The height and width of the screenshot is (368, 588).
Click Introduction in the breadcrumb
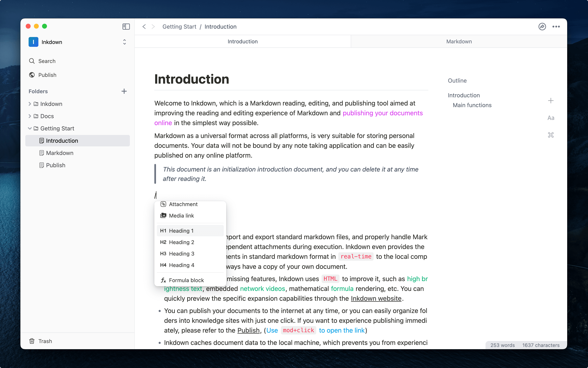tap(220, 27)
